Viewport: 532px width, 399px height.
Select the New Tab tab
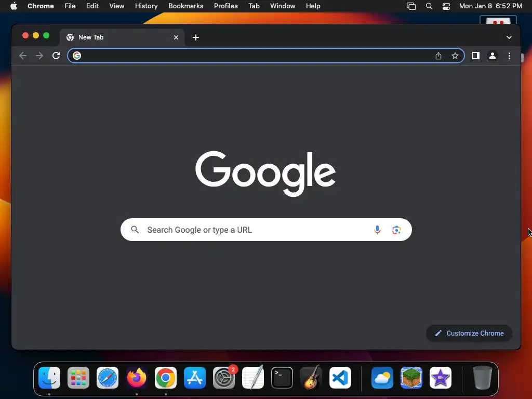pyautogui.click(x=122, y=37)
